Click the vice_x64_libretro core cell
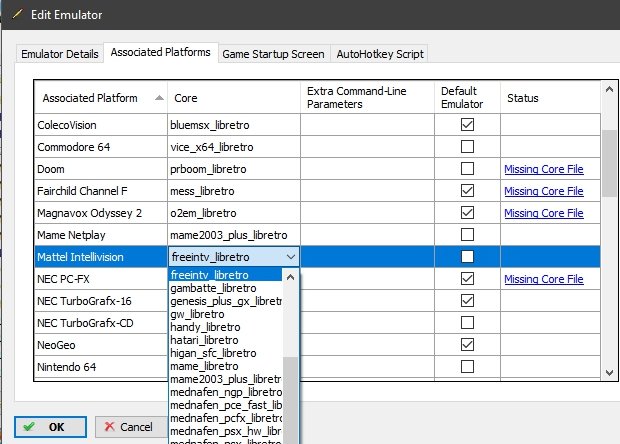Screen dimensions: 620x444 (234, 147)
